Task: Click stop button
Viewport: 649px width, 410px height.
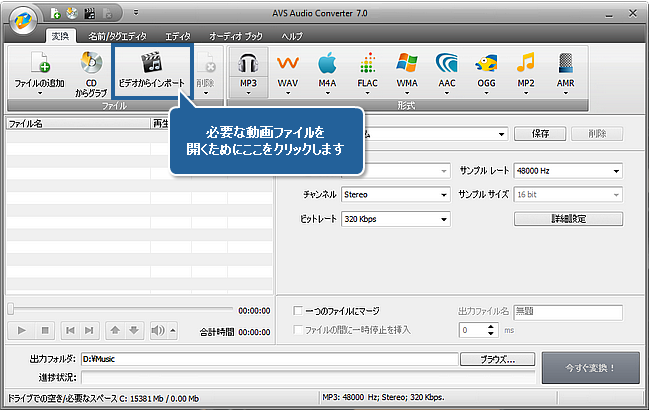Action: click(45, 331)
